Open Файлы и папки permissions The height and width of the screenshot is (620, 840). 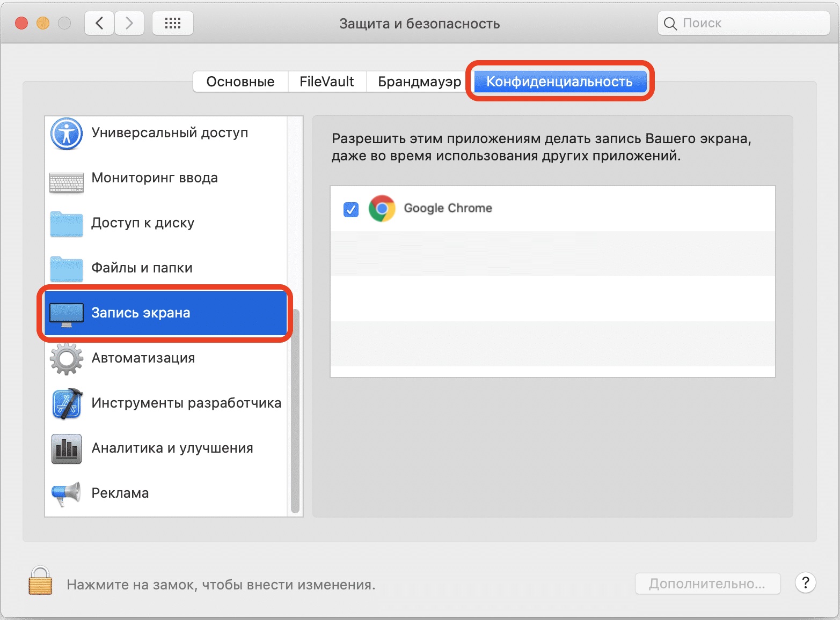pos(142,268)
